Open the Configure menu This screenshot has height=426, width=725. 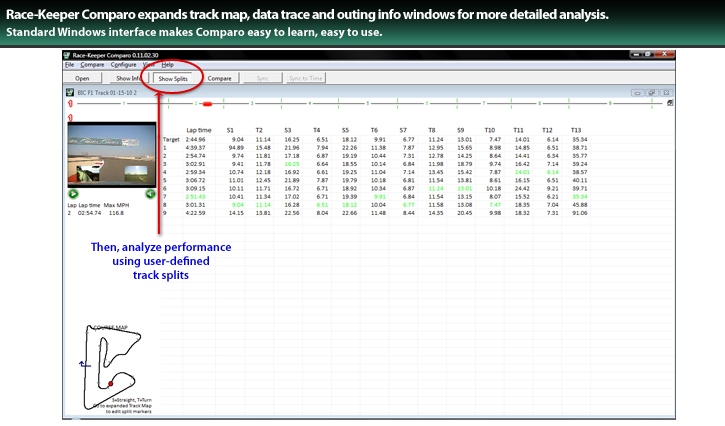pos(124,64)
